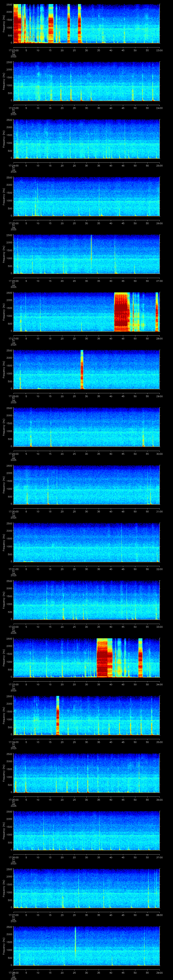This screenshot has width=173, height=980.
Task: Open the spectrogram panel starting at 17:23:00
Action: (x=86, y=81)
